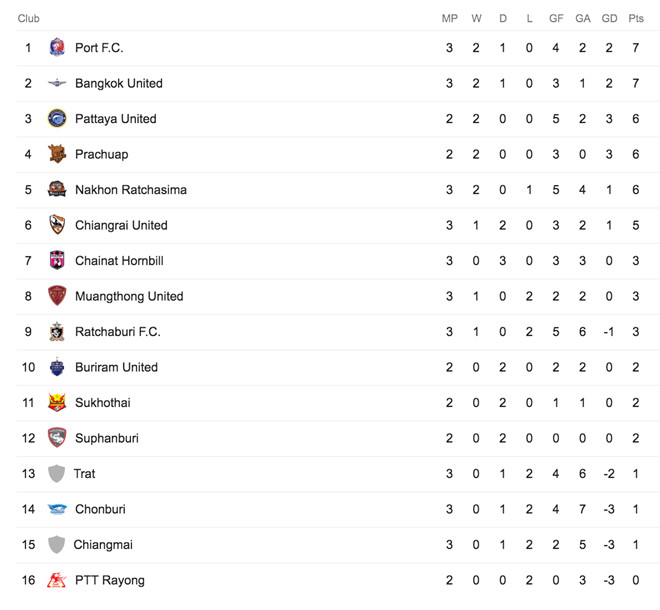Click the Muangthong United maroon shield
Screen dimensions: 660x610
point(57,296)
